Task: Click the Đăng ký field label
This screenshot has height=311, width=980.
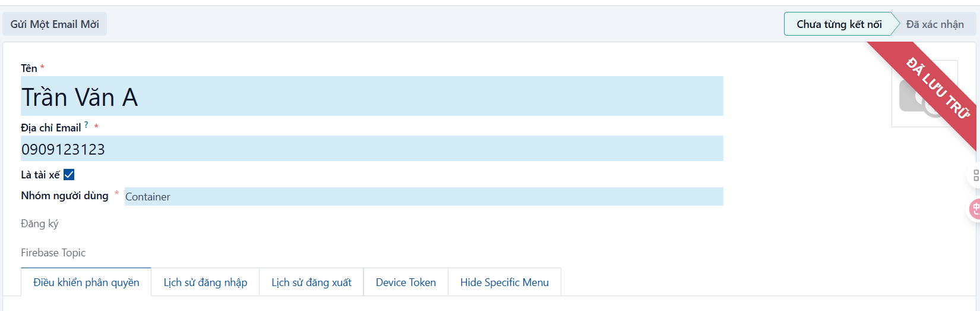Action: coord(40,224)
